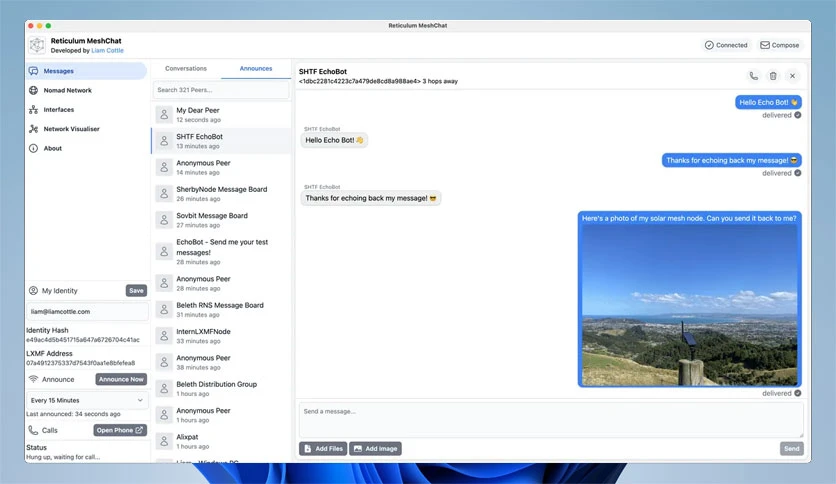Send the message with Send button
Image resolution: width=836 pixels, height=484 pixels.
[x=791, y=449]
